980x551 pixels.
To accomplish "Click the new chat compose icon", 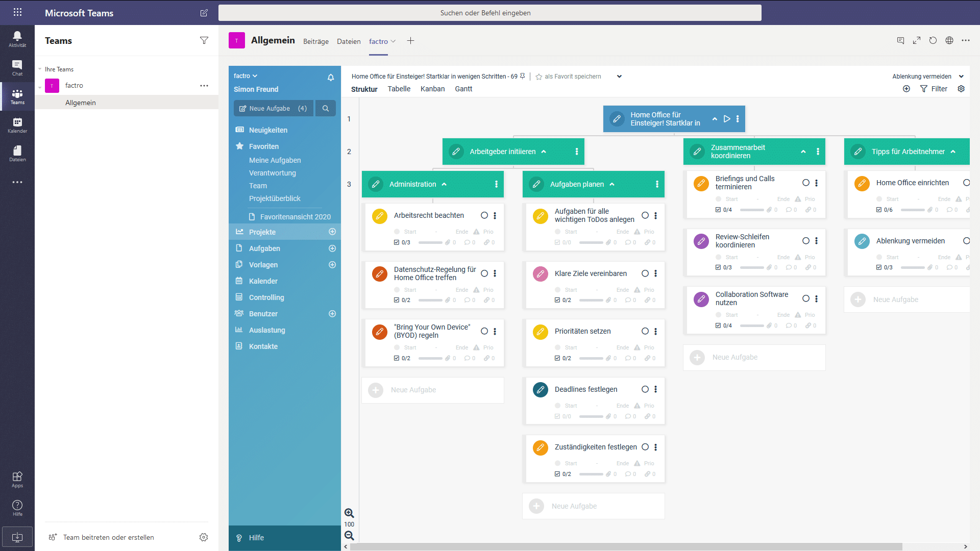I will tap(204, 13).
